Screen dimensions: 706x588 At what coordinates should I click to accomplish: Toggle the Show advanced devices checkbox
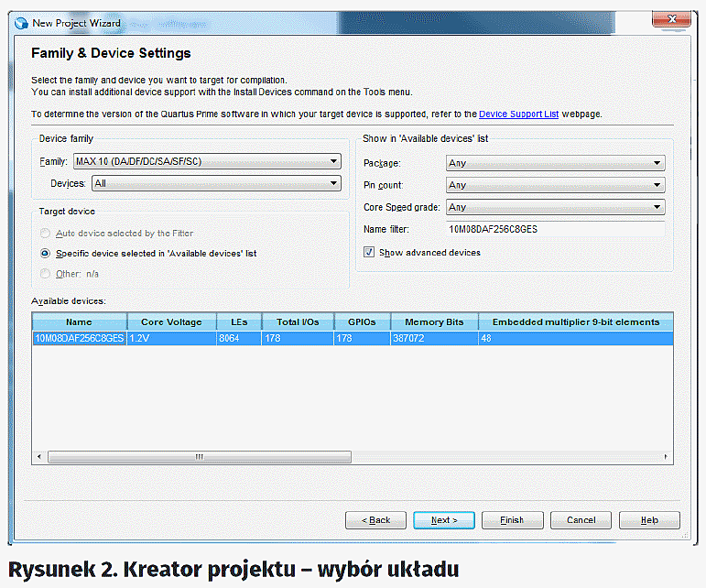point(369,252)
